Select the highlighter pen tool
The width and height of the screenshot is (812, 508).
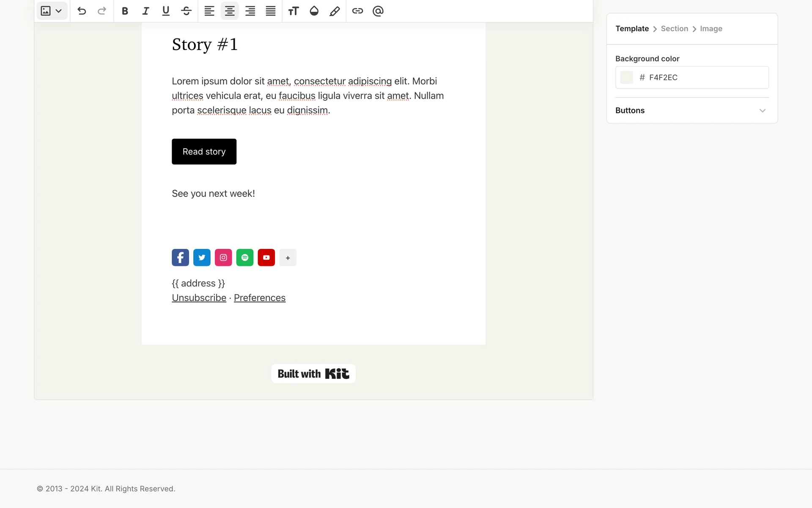tap(335, 11)
